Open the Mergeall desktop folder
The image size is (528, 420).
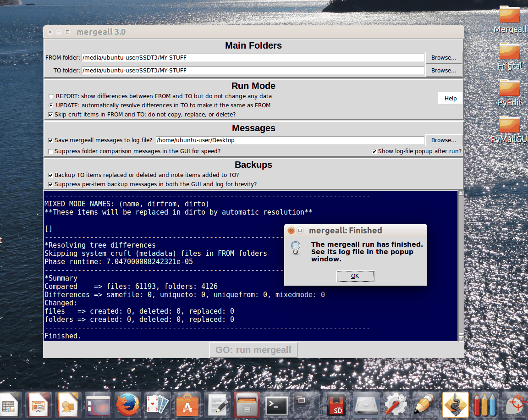[x=510, y=20]
